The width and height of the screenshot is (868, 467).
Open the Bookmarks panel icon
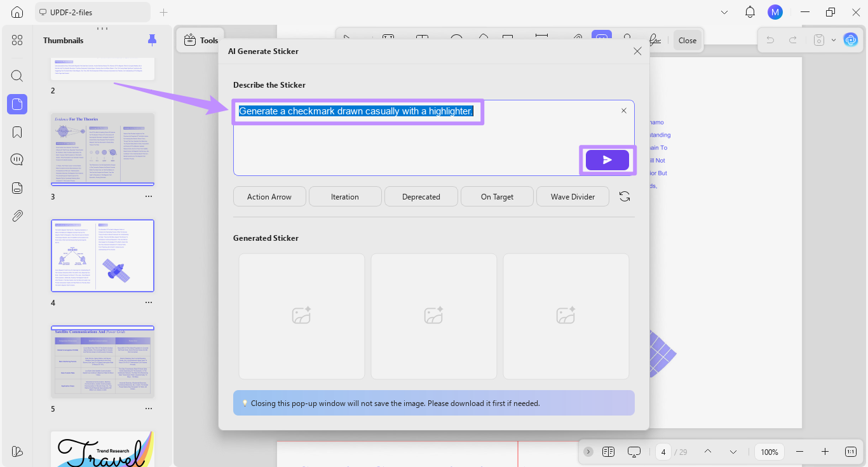click(17, 132)
